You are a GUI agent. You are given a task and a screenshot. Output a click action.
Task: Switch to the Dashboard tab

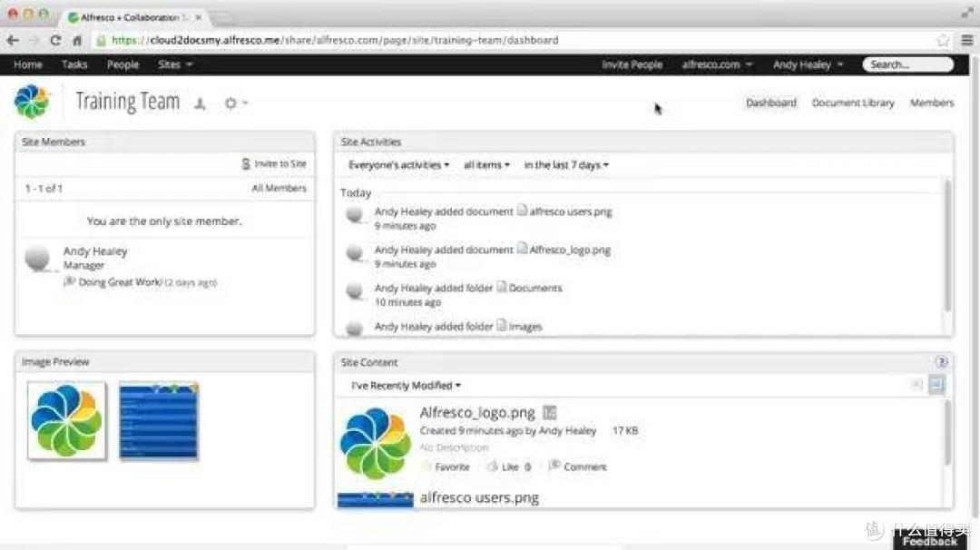[x=770, y=103]
